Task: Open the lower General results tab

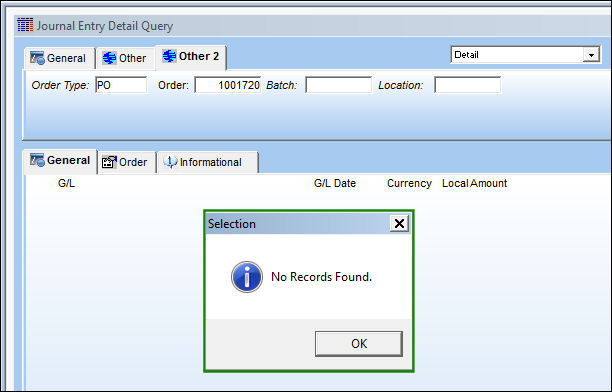Action: click(x=60, y=161)
